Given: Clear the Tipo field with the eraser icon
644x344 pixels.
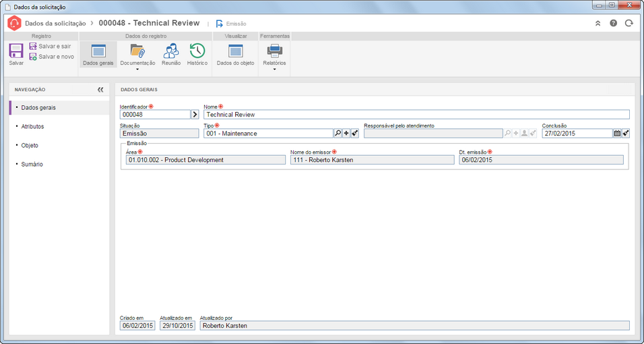Looking at the screenshot, I should point(355,134).
